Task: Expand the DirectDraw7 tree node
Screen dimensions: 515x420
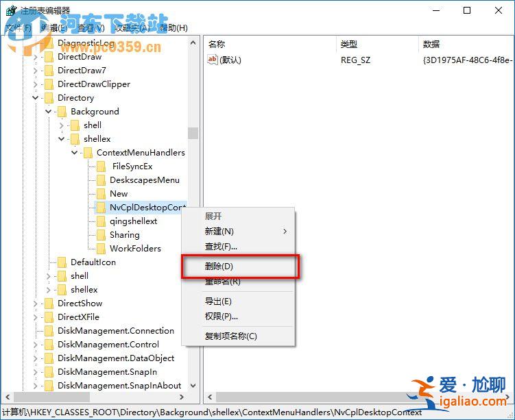Action: point(35,71)
